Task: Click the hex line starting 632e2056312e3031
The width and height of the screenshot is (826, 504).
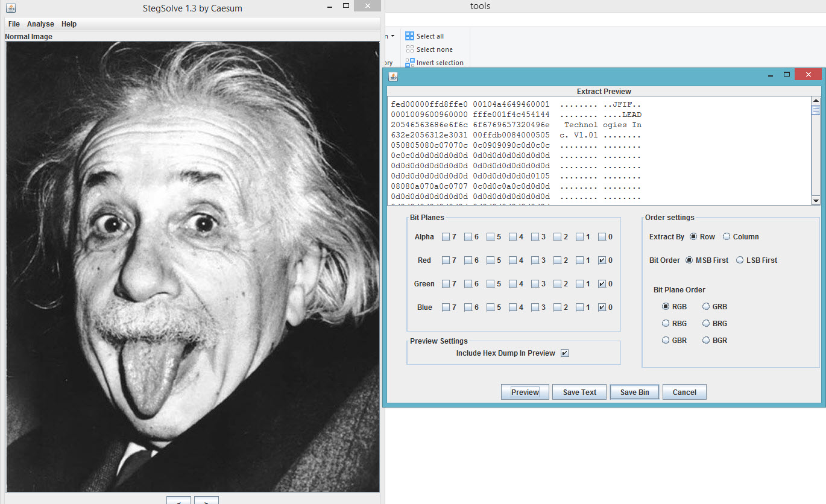Action: [x=516, y=135]
